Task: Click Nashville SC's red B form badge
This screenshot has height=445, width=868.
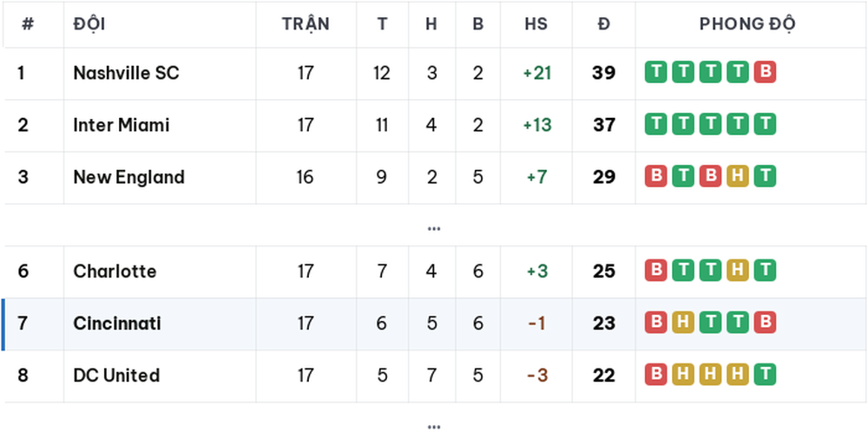Action: click(765, 73)
